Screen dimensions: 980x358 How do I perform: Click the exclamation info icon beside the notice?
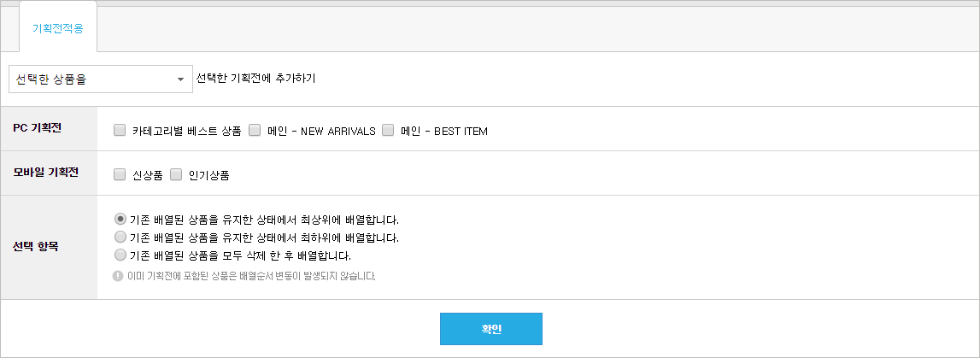pos(118,275)
